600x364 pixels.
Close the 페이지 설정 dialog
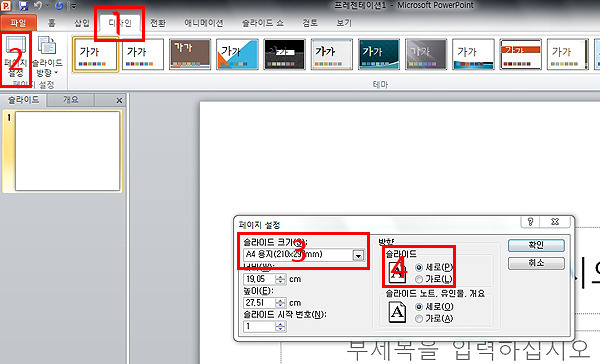click(555, 222)
